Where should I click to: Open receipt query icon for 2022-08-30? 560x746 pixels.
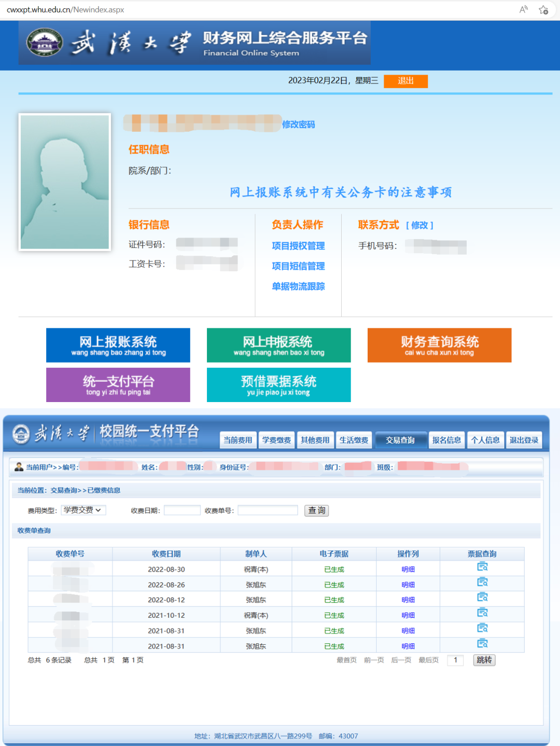click(x=482, y=567)
